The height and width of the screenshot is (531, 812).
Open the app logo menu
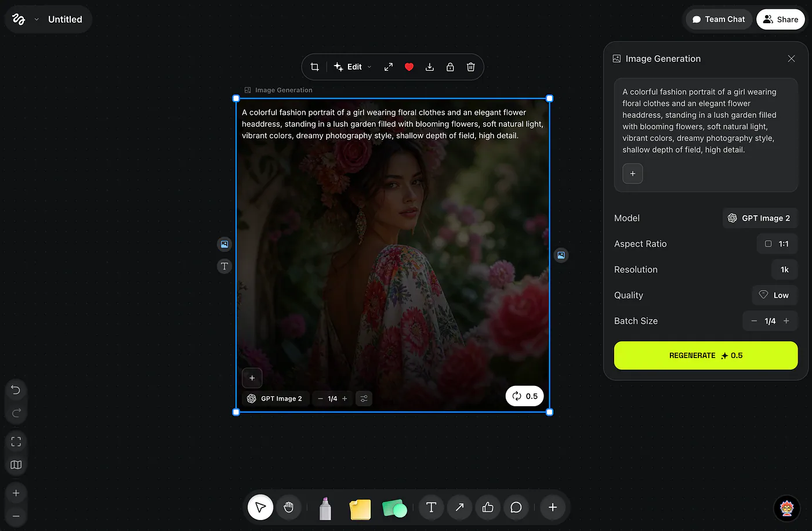[x=19, y=19]
